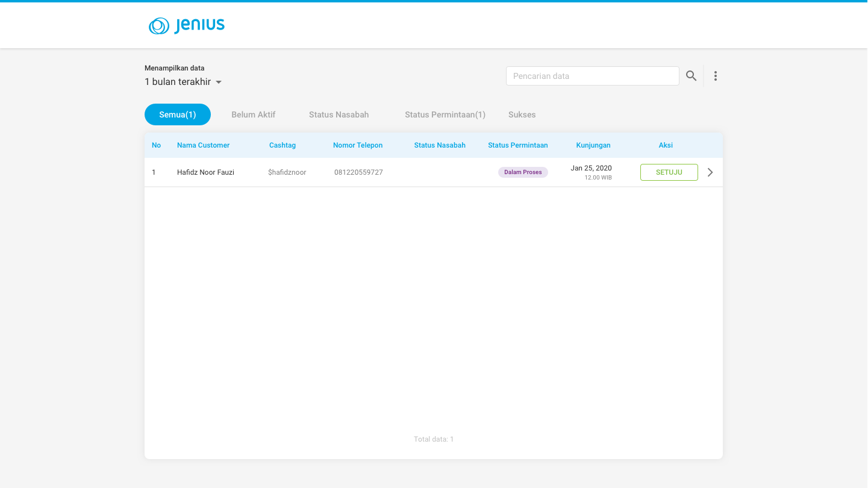Screen dimensions: 868x488
Task: Click No column header
Action: (x=157, y=145)
